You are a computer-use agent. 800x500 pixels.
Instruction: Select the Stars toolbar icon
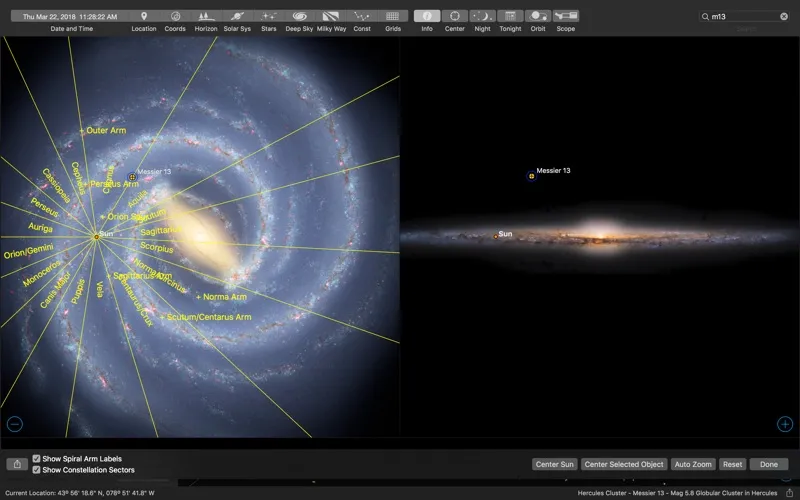pos(269,17)
